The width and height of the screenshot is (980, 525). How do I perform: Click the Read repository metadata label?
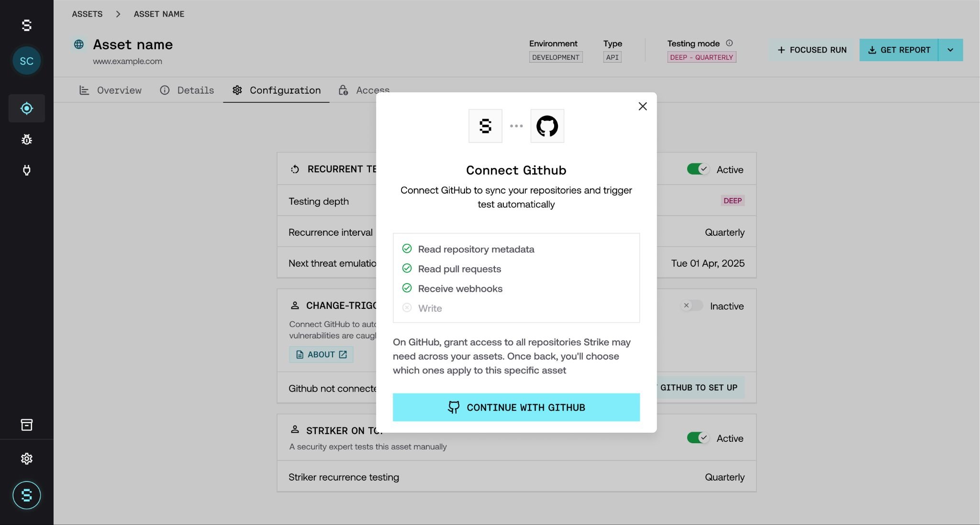[x=476, y=249]
